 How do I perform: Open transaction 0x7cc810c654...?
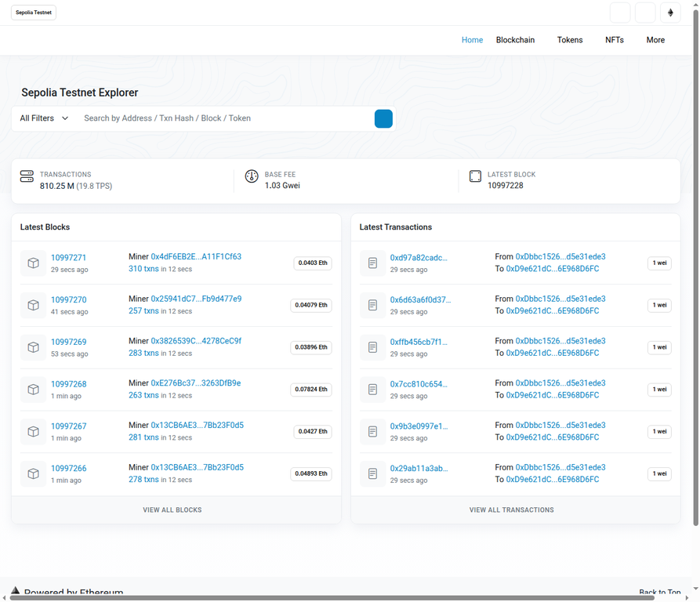tap(419, 384)
